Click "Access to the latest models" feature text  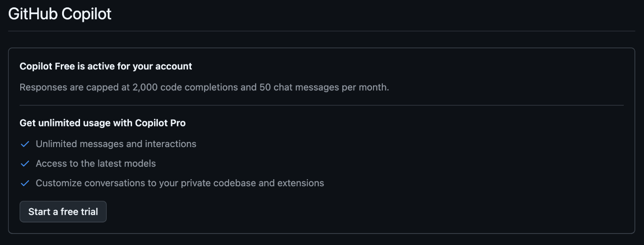(x=96, y=163)
